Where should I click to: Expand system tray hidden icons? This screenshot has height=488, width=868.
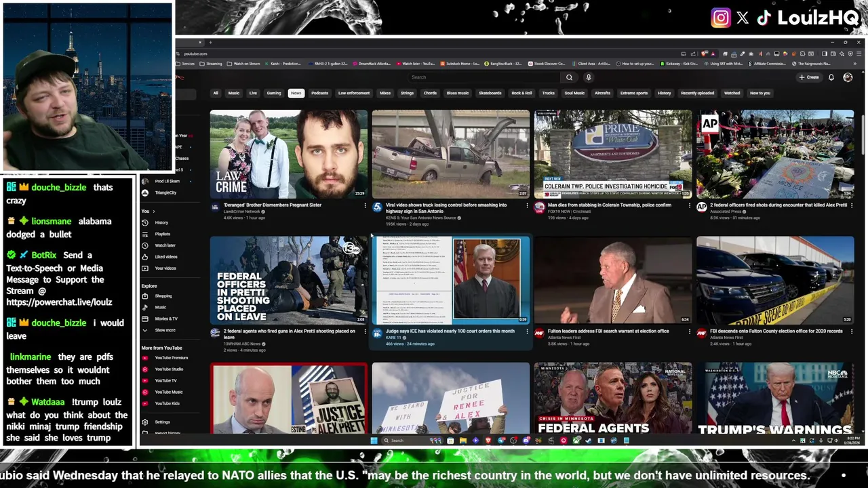[x=794, y=441]
